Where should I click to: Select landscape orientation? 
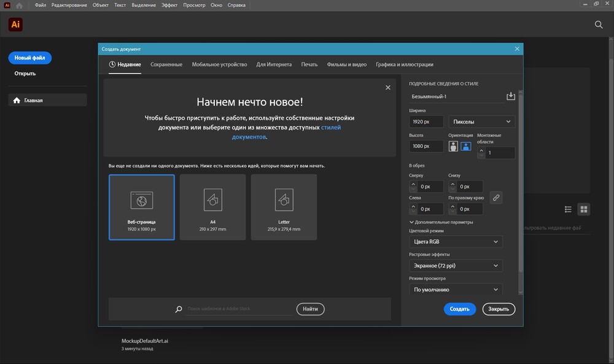(466, 146)
